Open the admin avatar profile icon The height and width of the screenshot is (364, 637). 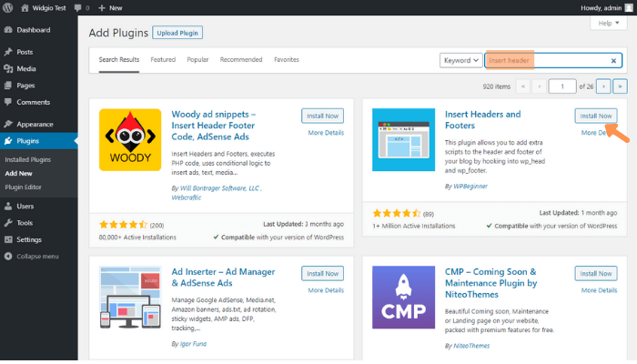629,7
